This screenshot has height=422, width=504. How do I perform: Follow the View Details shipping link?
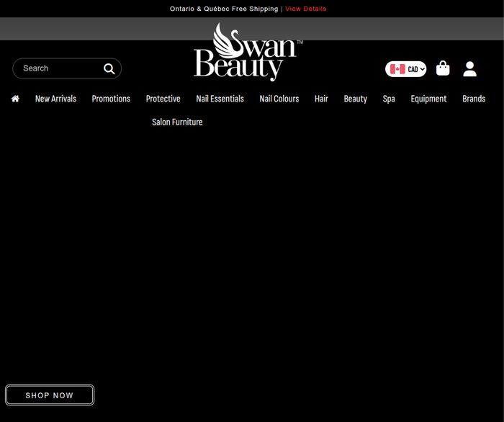(306, 9)
